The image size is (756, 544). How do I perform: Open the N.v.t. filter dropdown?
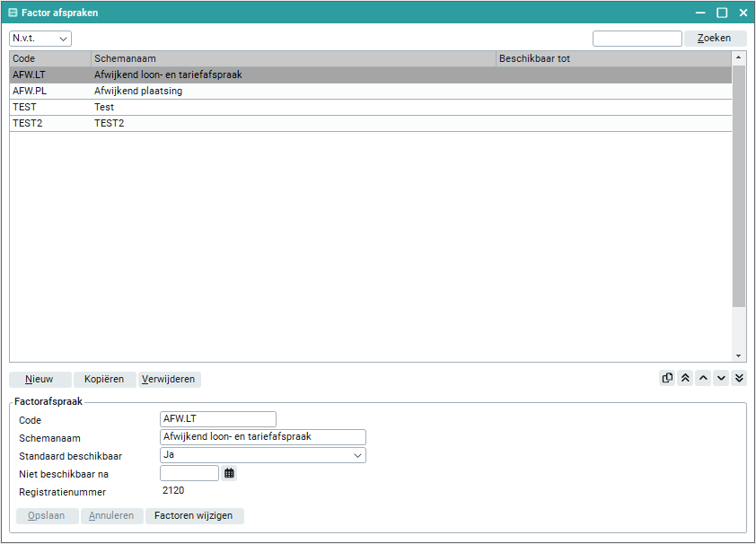point(40,39)
